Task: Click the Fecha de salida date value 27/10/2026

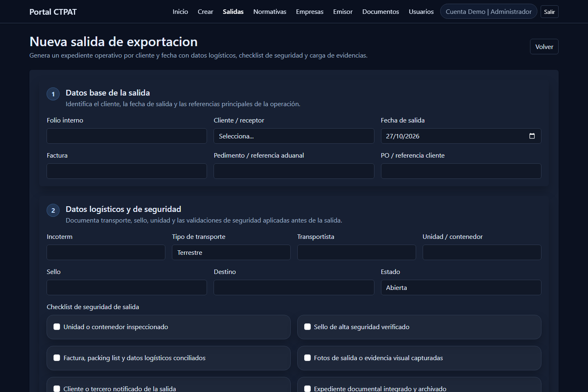Action: click(x=403, y=136)
